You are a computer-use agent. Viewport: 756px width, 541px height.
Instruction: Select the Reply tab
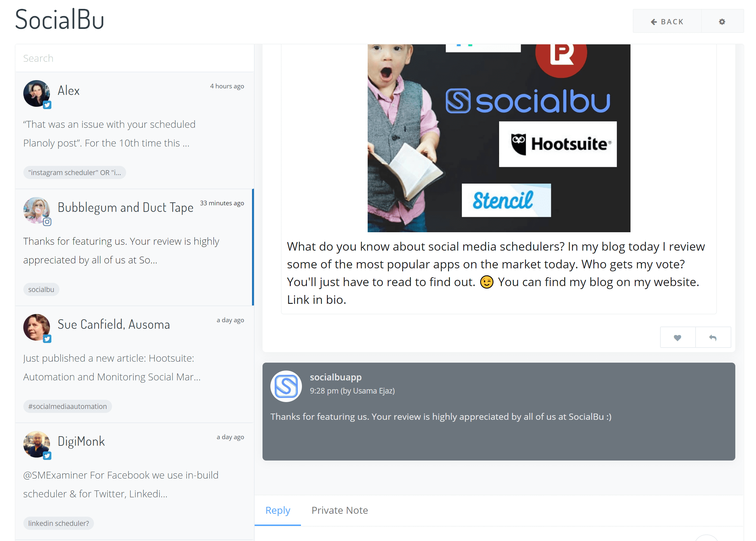(278, 510)
